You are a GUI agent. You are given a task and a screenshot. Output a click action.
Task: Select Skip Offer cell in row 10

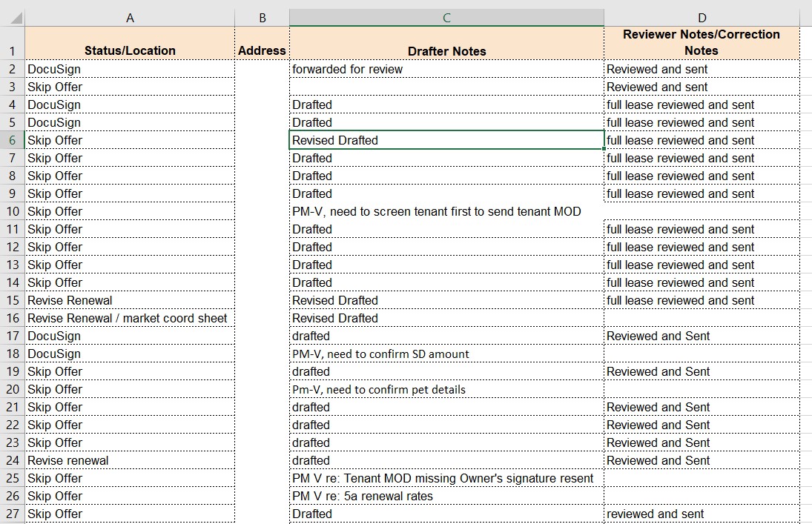[130, 211]
